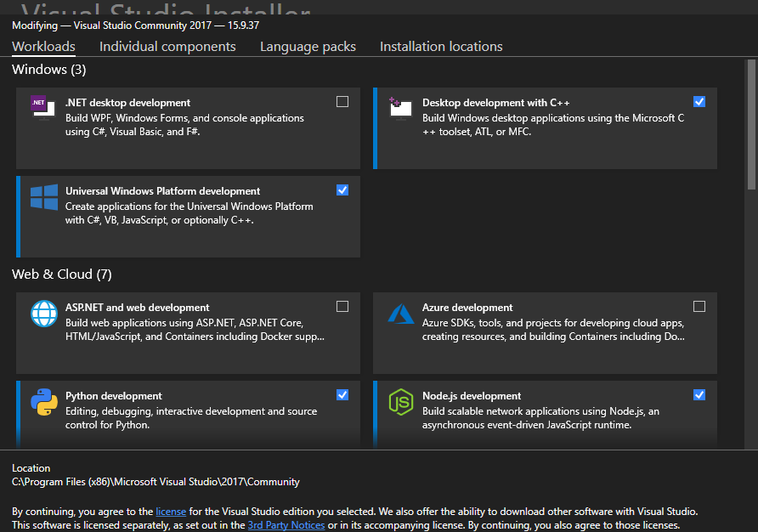Viewport: 758px width, 532px height.
Task: Click the Azure development icon
Action: [400, 314]
